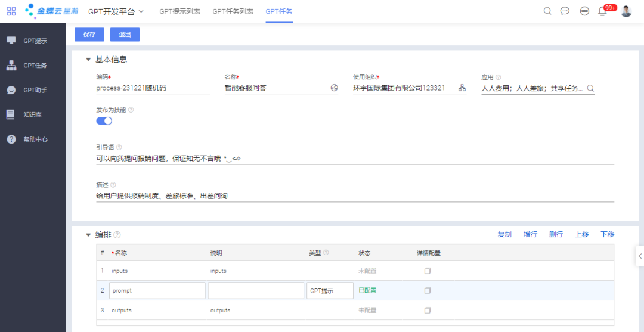Screen dimensions: 644x332
Task: Click the prompt name input box
Action: 157,290
